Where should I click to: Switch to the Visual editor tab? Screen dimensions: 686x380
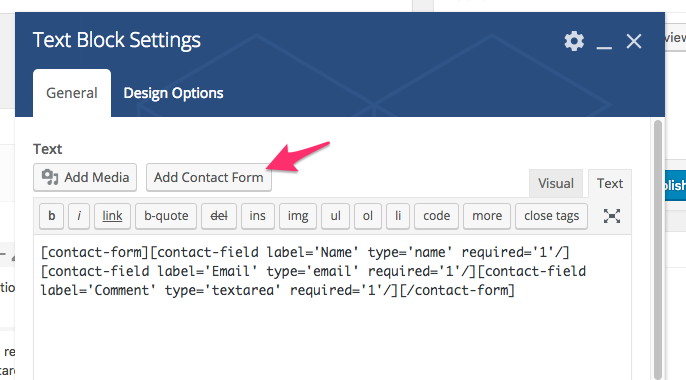(556, 183)
